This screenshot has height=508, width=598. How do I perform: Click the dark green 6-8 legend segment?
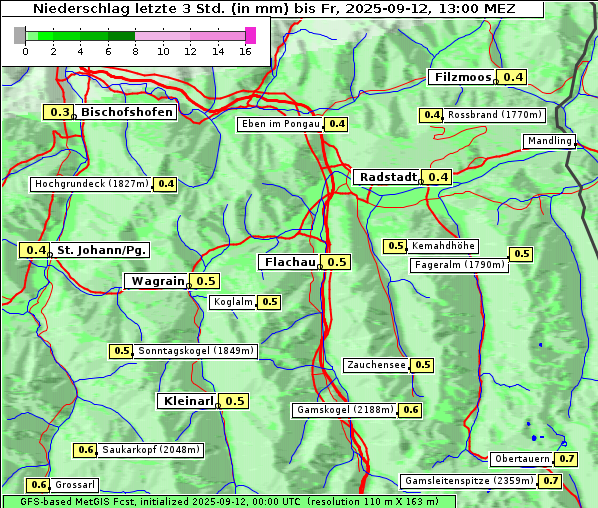pyautogui.click(x=121, y=36)
